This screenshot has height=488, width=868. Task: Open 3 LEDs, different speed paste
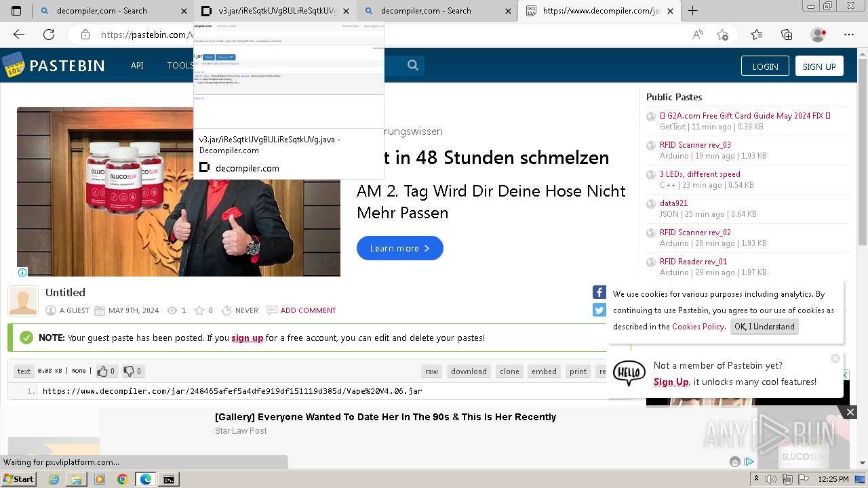700,174
